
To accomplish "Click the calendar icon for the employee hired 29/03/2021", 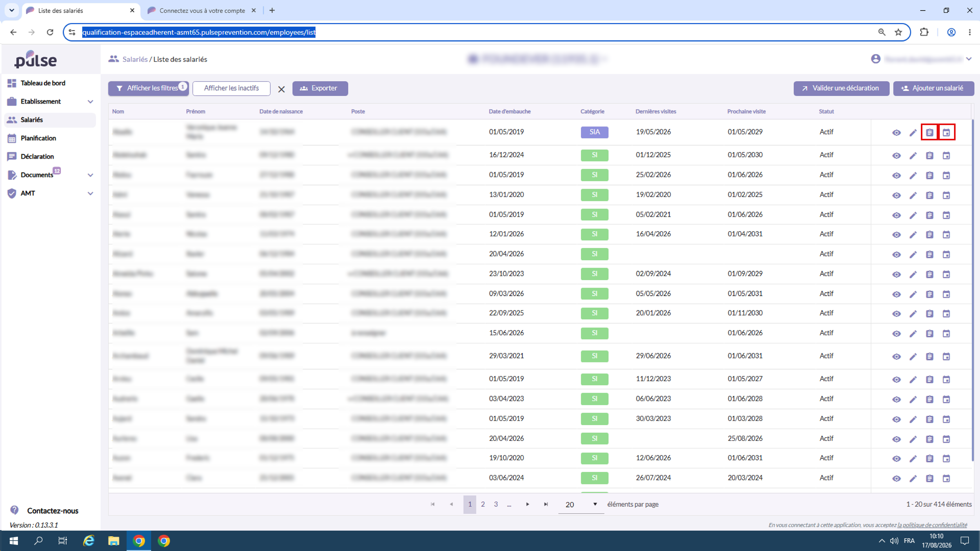I will (x=946, y=357).
